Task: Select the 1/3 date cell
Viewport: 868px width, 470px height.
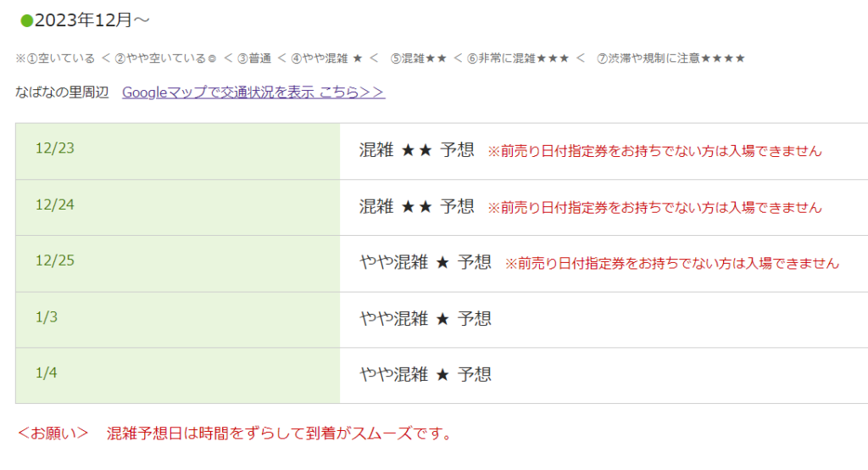Action: tap(47, 316)
